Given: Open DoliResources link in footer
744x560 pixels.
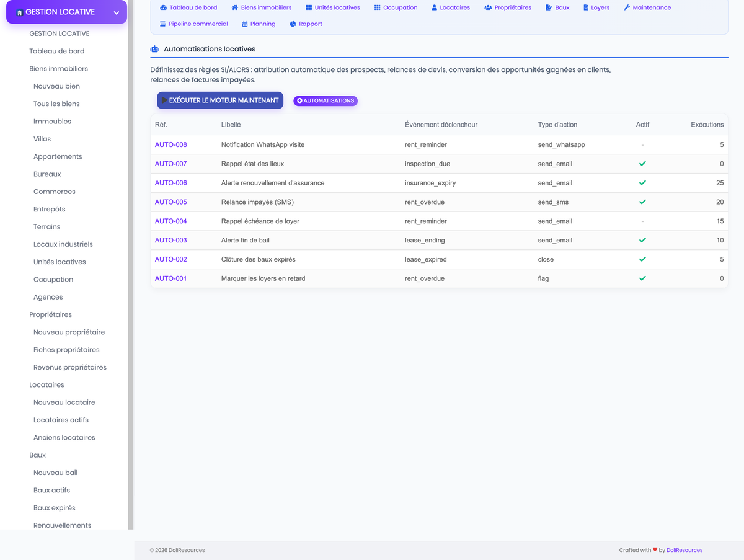Looking at the screenshot, I should tap(684, 550).
